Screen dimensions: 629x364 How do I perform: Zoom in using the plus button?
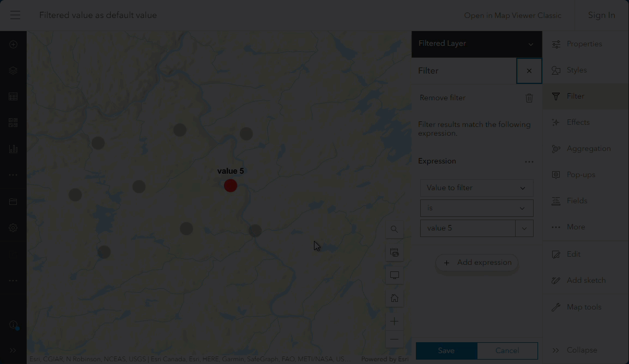(x=394, y=321)
